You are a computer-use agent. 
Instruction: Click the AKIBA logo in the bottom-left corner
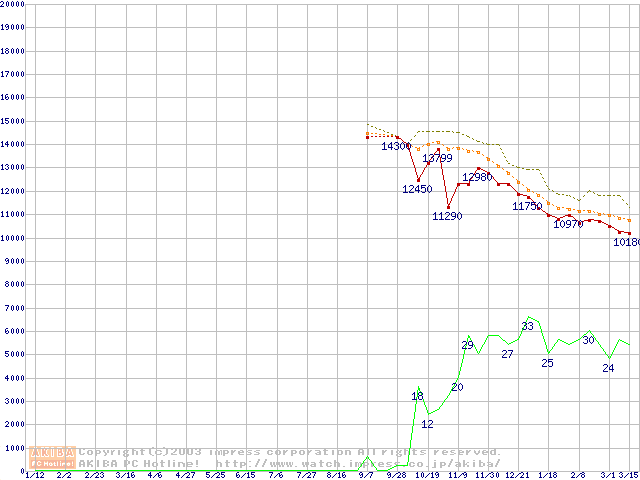52,457
